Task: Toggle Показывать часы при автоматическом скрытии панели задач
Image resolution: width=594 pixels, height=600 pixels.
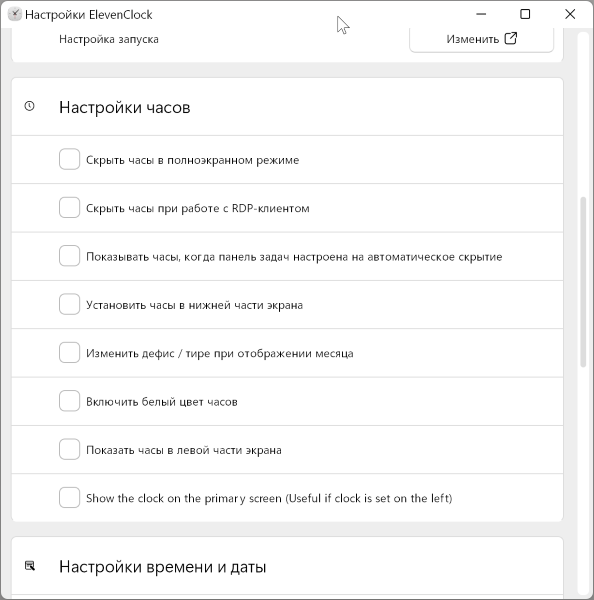Action: [x=69, y=256]
